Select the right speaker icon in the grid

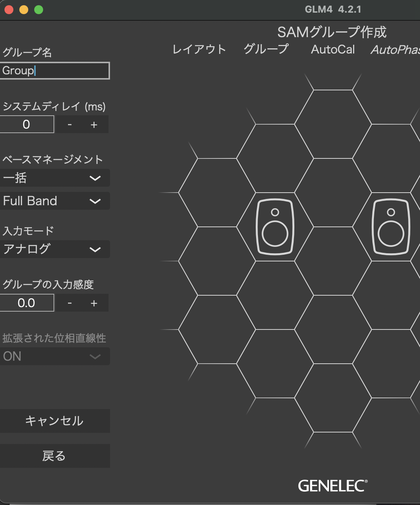[x=391, y=226]
